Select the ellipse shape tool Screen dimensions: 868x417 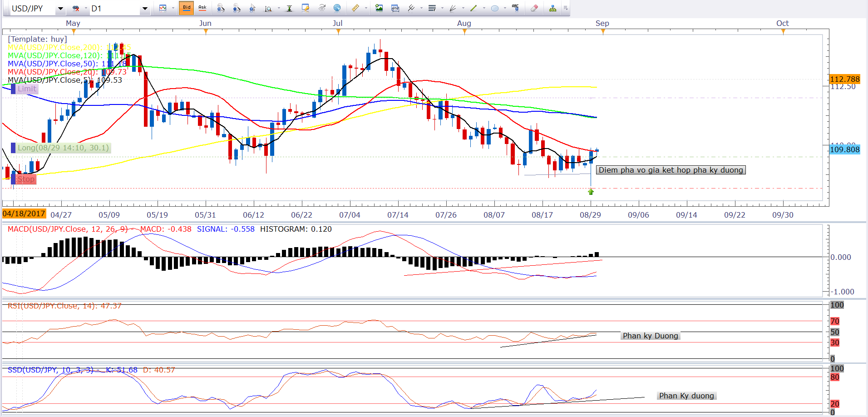pos(495,8)
